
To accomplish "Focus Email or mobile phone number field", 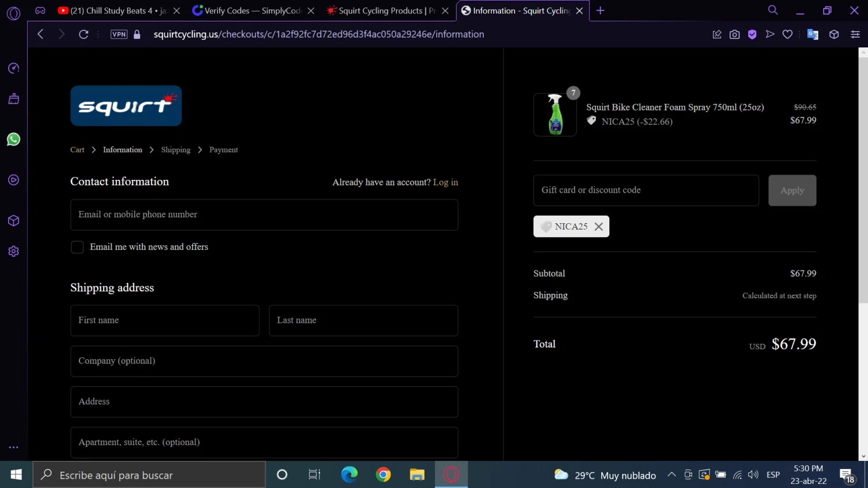I will point(264,215).
